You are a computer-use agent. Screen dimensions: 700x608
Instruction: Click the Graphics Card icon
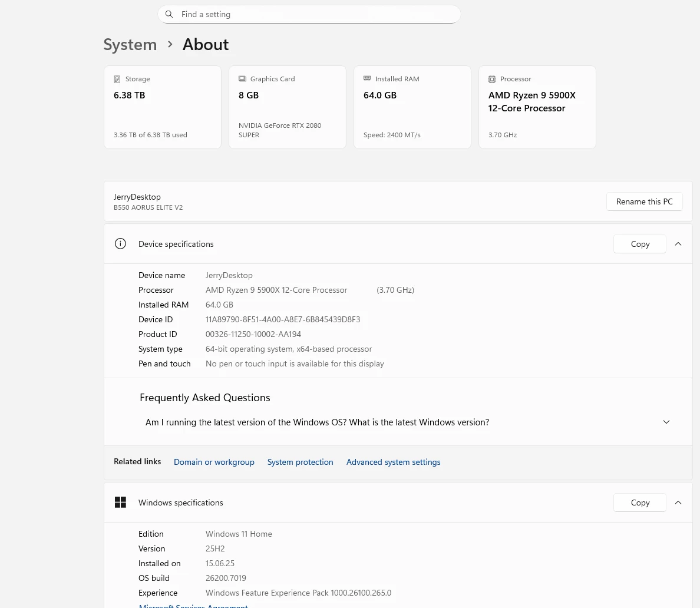[x=242, y=78]
